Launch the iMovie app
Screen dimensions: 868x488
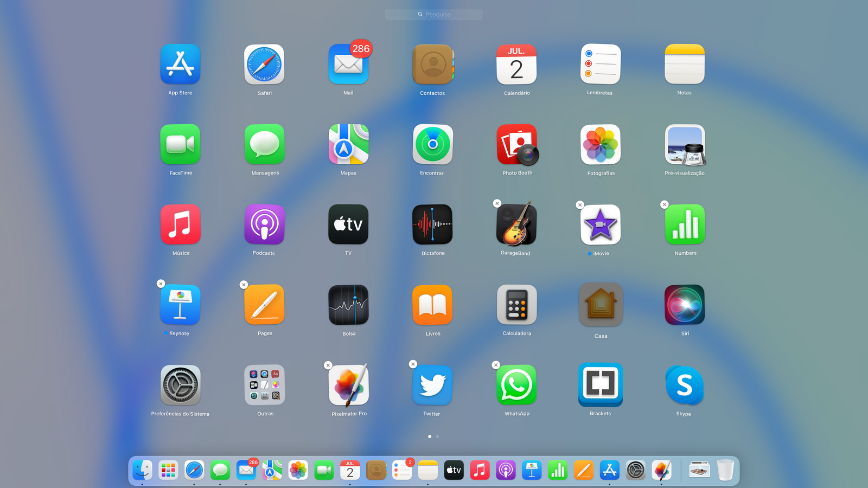pos(601,225)
